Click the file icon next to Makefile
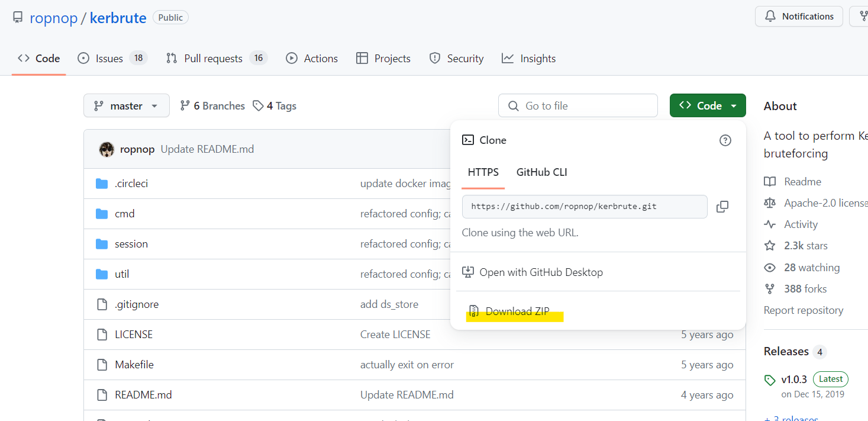This screenshot has height=421, width=868. [102, 365]
